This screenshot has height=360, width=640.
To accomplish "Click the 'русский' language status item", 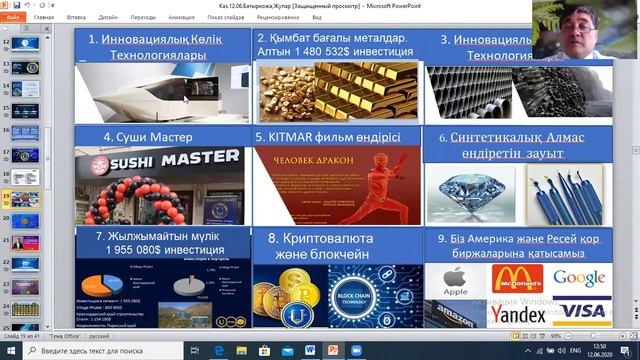I will [x=99, y=336].
